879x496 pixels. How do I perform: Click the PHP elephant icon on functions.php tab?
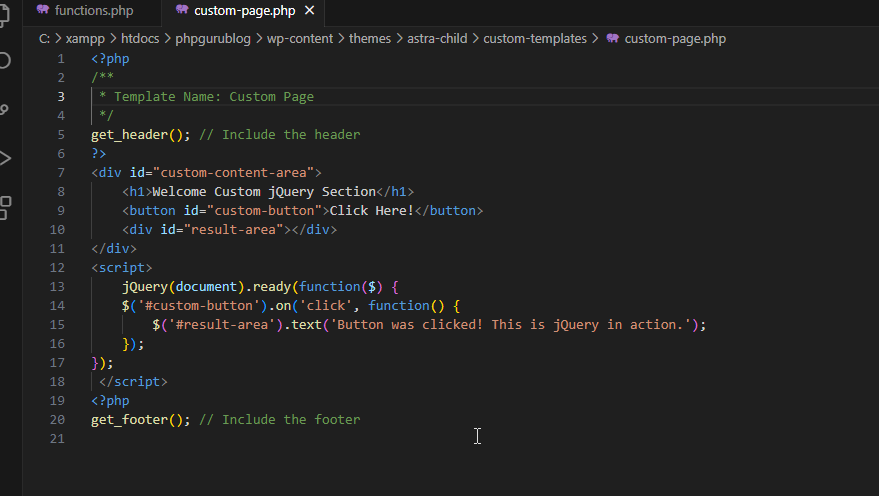click(x=42, y=10)
